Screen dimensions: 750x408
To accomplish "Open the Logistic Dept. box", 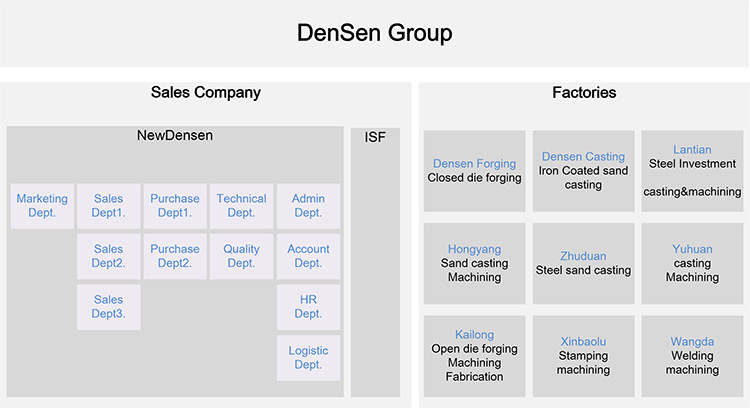I will [x=308, y=357].
